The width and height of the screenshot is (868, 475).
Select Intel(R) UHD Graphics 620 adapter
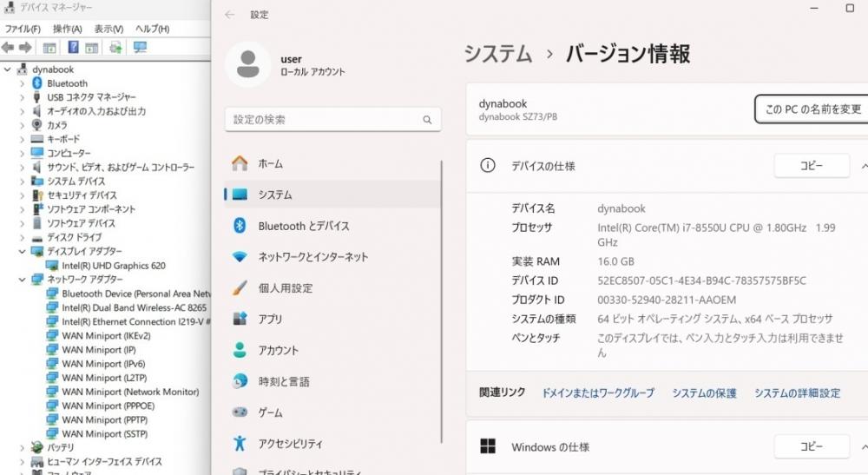pos(114,266)
